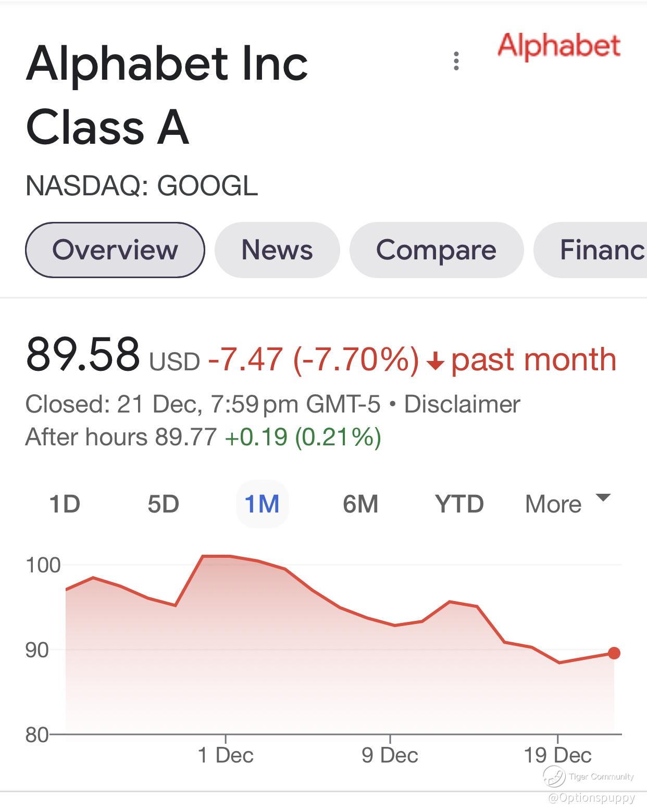Select the 1D chart range

[65, 504]
